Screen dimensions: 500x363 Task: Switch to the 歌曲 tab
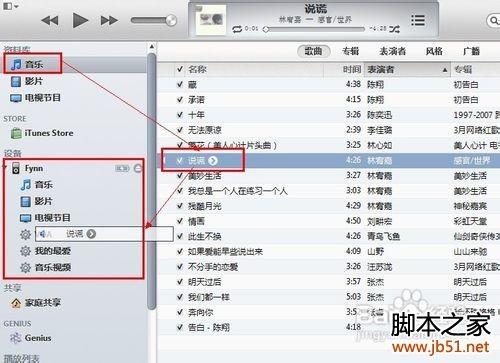coord(314,51)
